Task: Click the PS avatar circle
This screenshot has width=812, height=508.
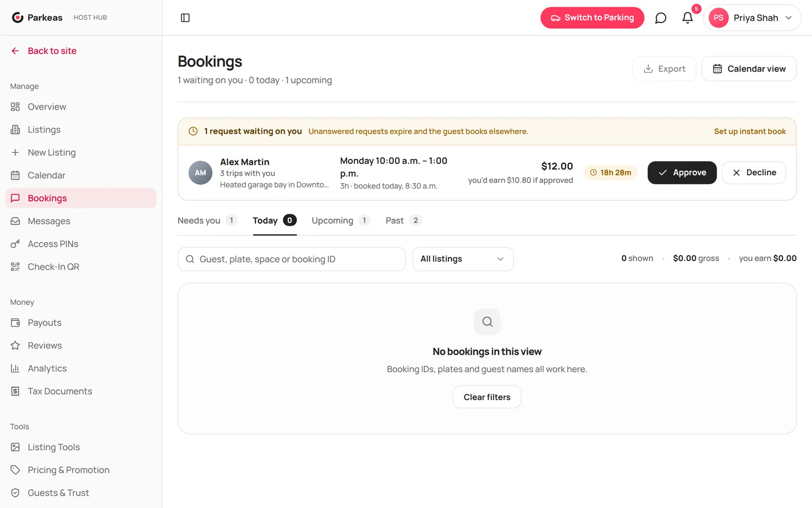Action: tap(719, 18)
